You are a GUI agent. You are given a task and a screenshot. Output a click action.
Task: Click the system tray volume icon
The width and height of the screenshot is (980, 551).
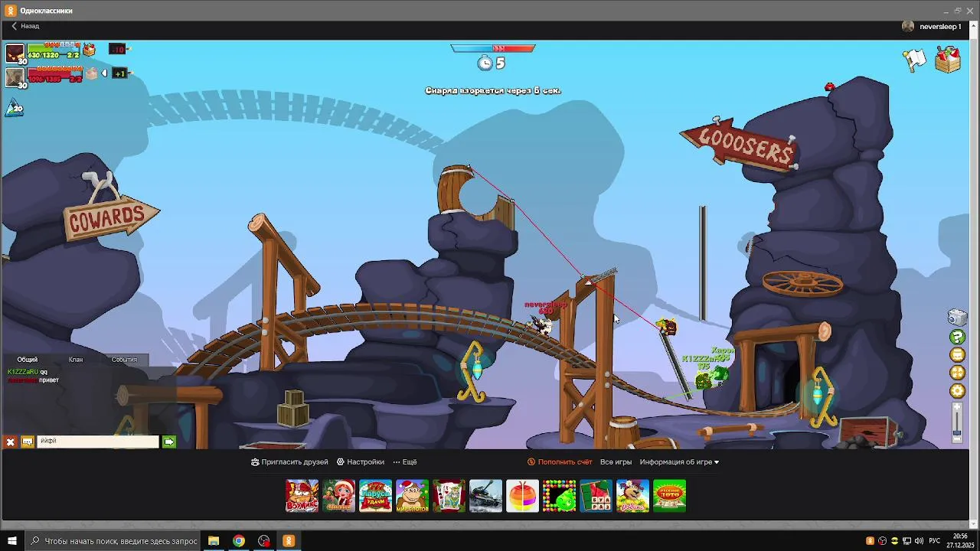[919, 541]
